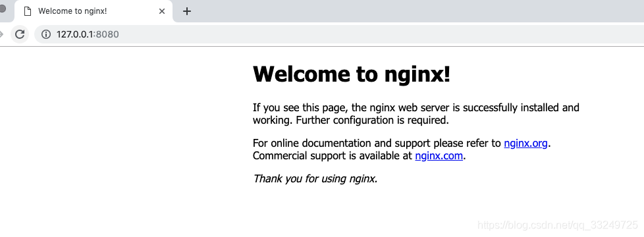Open the nginx.com link

439,156
